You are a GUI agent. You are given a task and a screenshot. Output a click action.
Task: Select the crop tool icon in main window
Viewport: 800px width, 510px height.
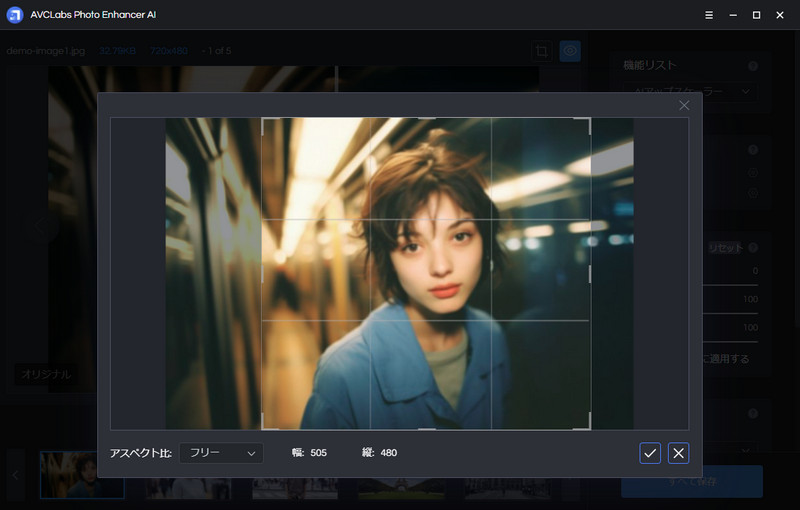542,51
